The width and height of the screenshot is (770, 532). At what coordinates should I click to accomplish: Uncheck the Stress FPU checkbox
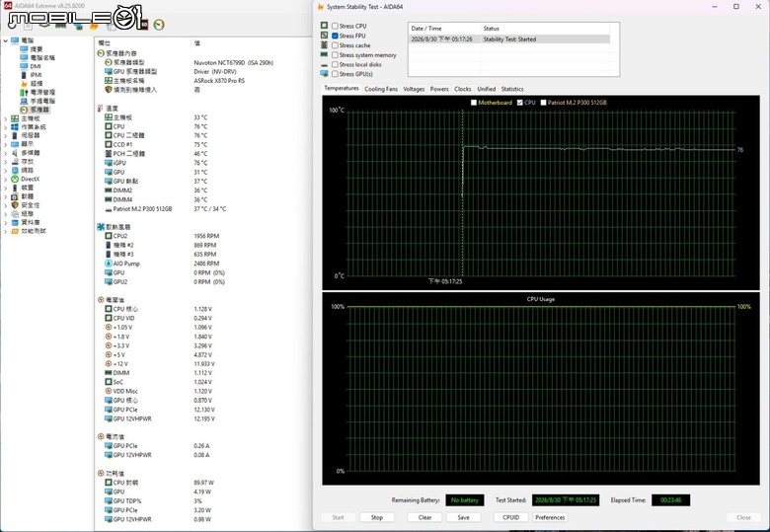[335, 36]
